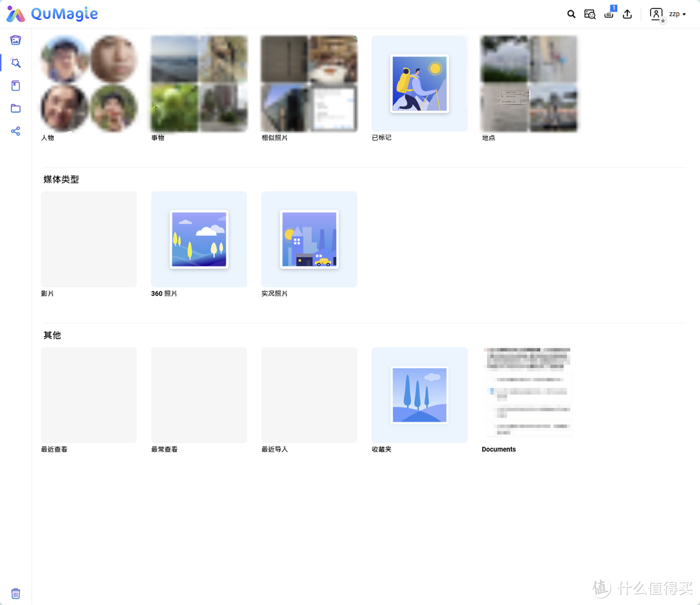Click the upload icon in the top bar

coord(627,14)
